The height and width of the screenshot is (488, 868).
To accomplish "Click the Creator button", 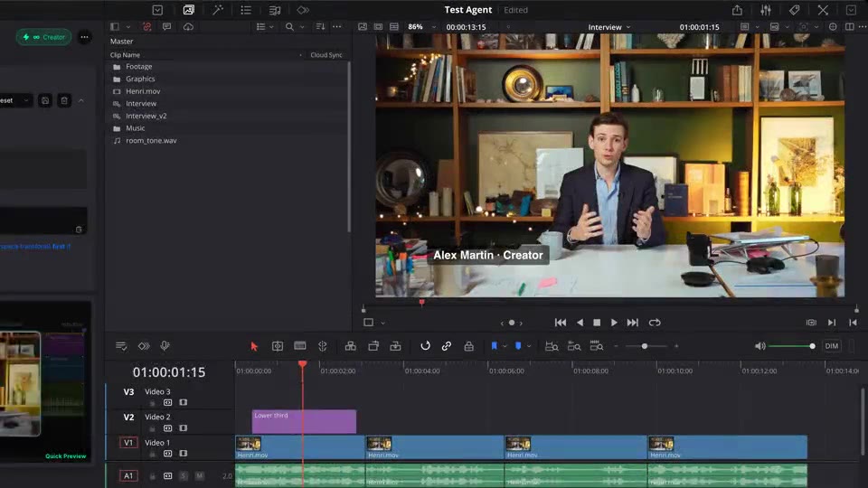I will pyautogui.click(x=43, y=37).
